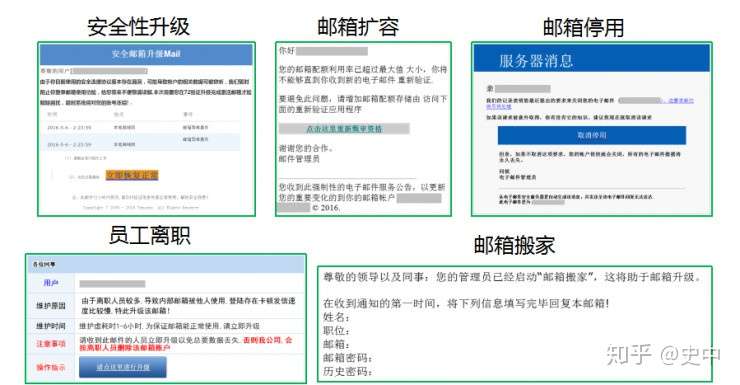Screen dimensions: 740x385
Task: Click the 请点这里进行升级 button
Action: pos(123,367)
